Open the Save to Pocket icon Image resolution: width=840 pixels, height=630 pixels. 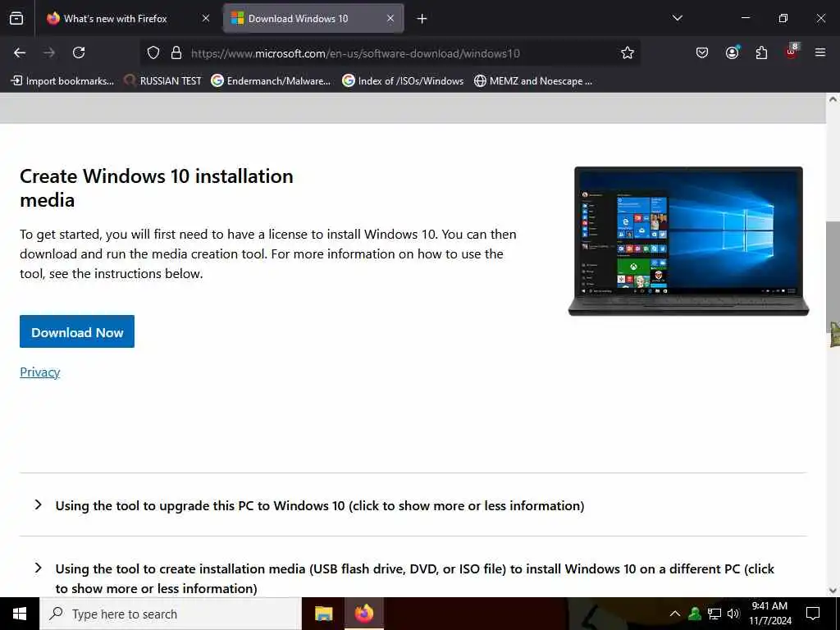tap(702, 52)
